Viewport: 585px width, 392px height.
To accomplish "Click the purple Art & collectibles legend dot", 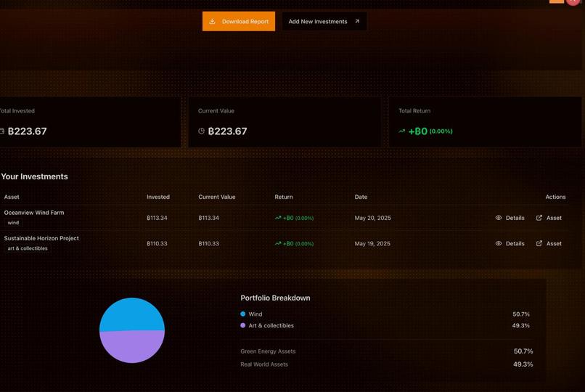I will 243,326.
